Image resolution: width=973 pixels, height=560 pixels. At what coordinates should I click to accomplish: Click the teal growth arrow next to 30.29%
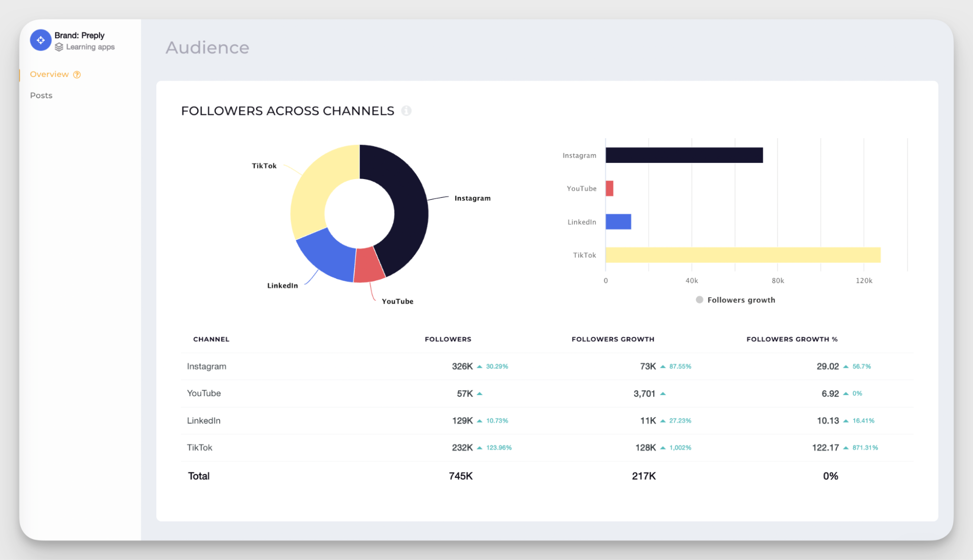(480, 366)
